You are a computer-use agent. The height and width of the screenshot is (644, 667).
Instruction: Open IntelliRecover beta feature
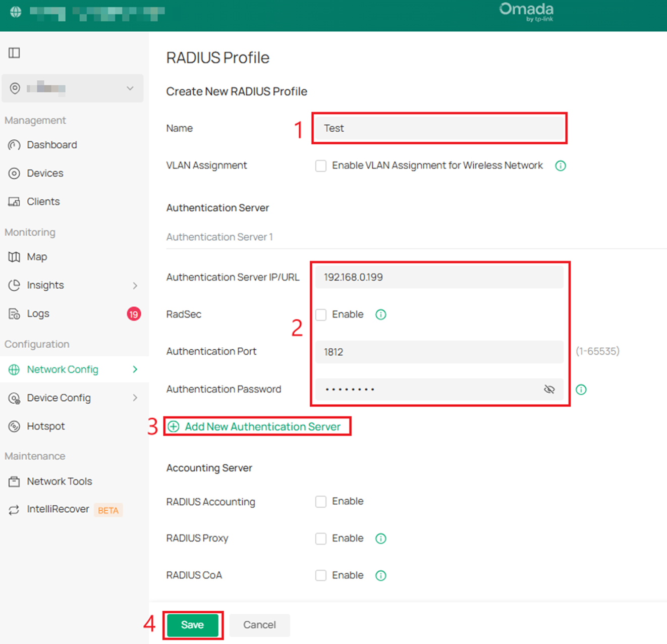click(x=58, y=509)
